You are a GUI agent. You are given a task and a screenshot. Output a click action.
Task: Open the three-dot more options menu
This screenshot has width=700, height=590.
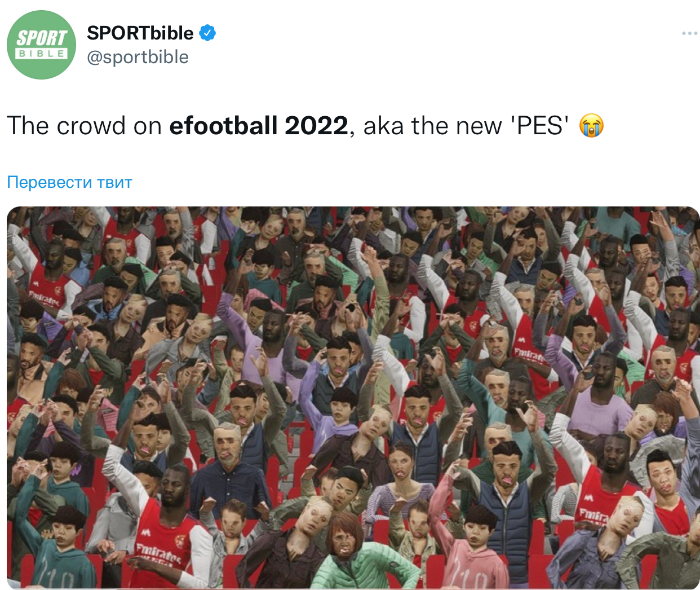point(689,34)
